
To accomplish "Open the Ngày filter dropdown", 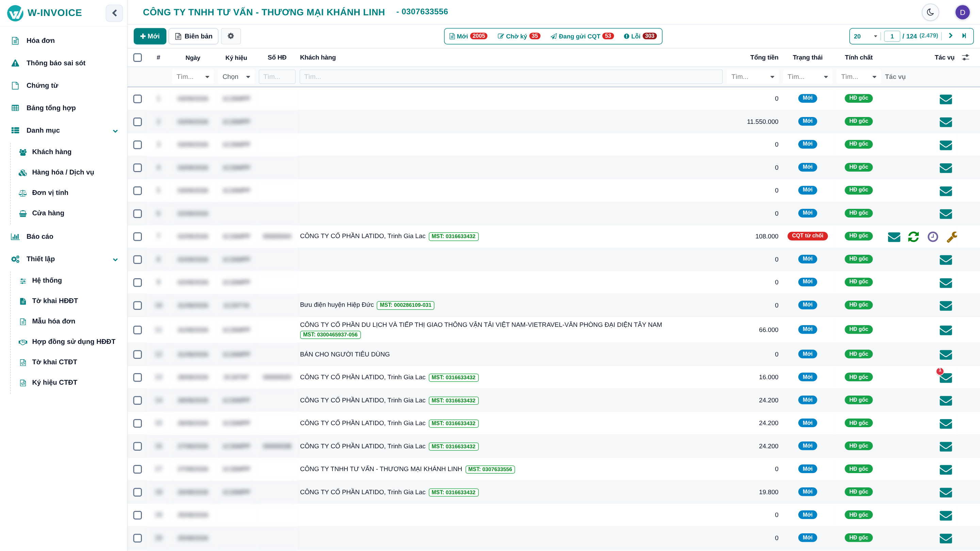I will pyautogui.click(x=193, y=77).
